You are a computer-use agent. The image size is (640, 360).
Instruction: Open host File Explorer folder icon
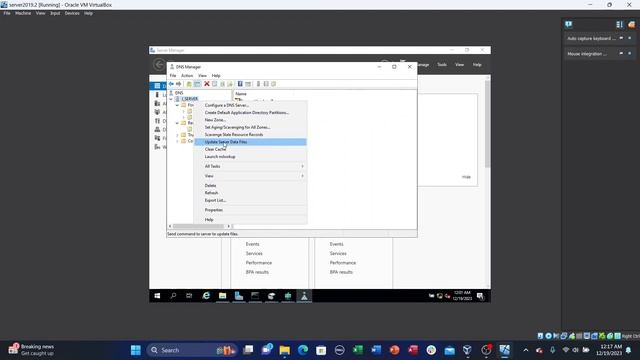[x=284, y=350]
